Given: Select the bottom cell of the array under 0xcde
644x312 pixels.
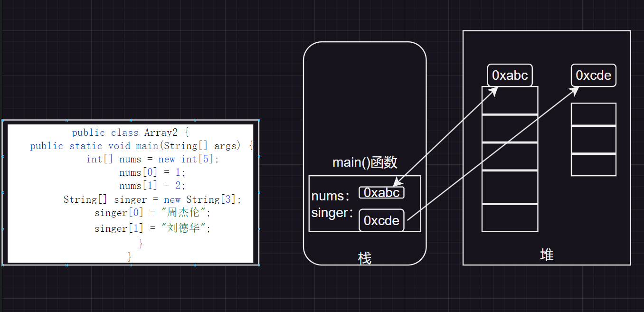Looking at the screenshot, I should pyautogui.click(x=594, y=165).
